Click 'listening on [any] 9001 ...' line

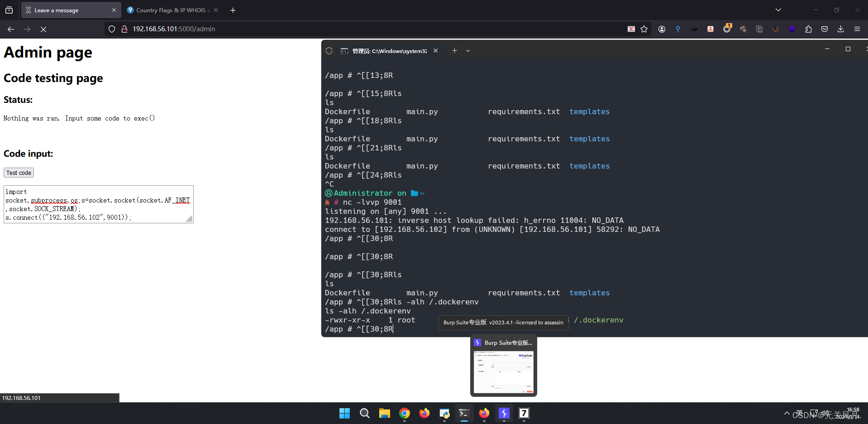(x=386, y=212)
